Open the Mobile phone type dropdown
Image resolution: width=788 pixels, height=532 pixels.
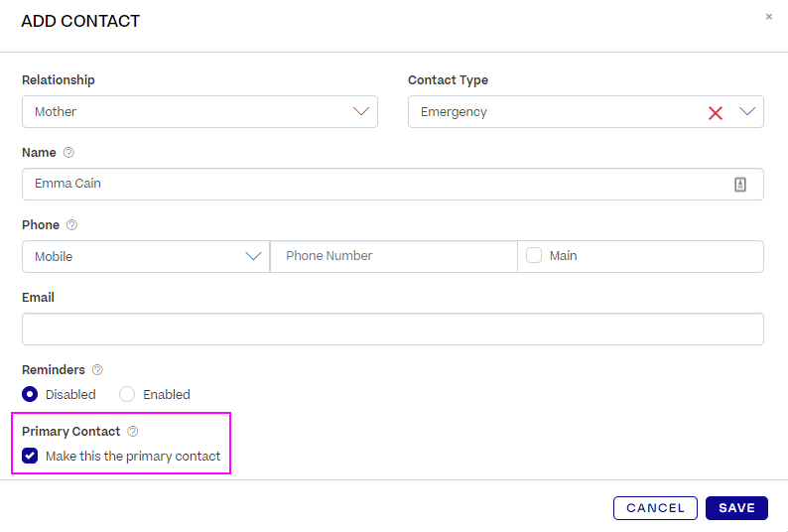click(146, 256)
